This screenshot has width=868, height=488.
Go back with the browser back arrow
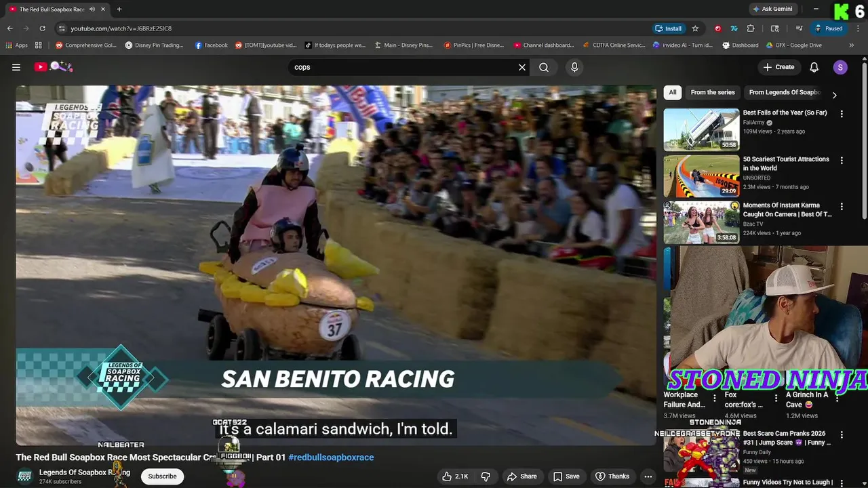[9, 28]
